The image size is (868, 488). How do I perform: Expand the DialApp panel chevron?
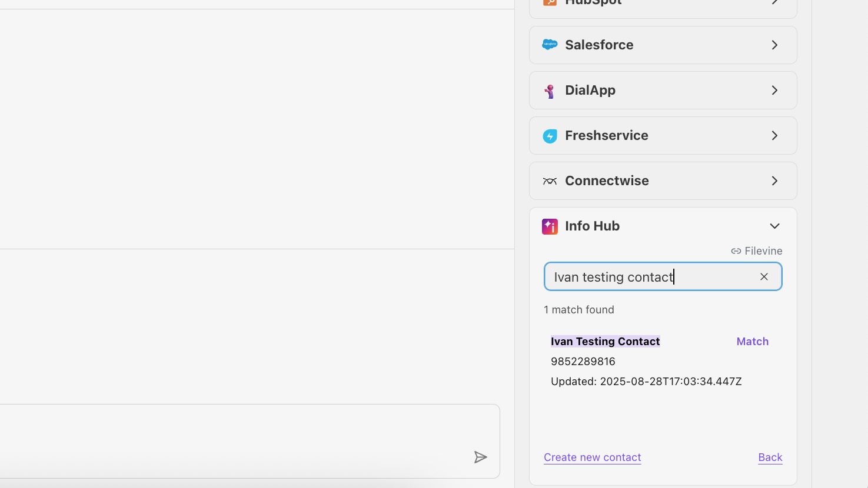coord(774,91)
